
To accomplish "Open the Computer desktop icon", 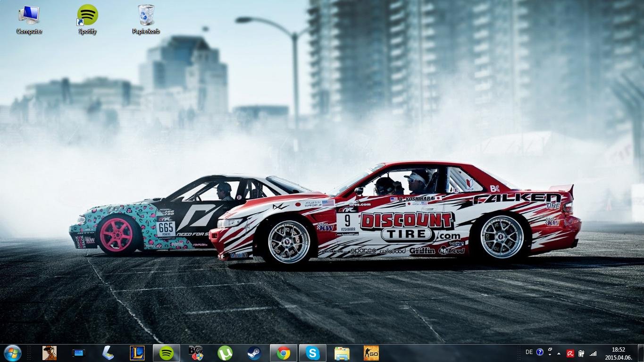I will point(29,19).
